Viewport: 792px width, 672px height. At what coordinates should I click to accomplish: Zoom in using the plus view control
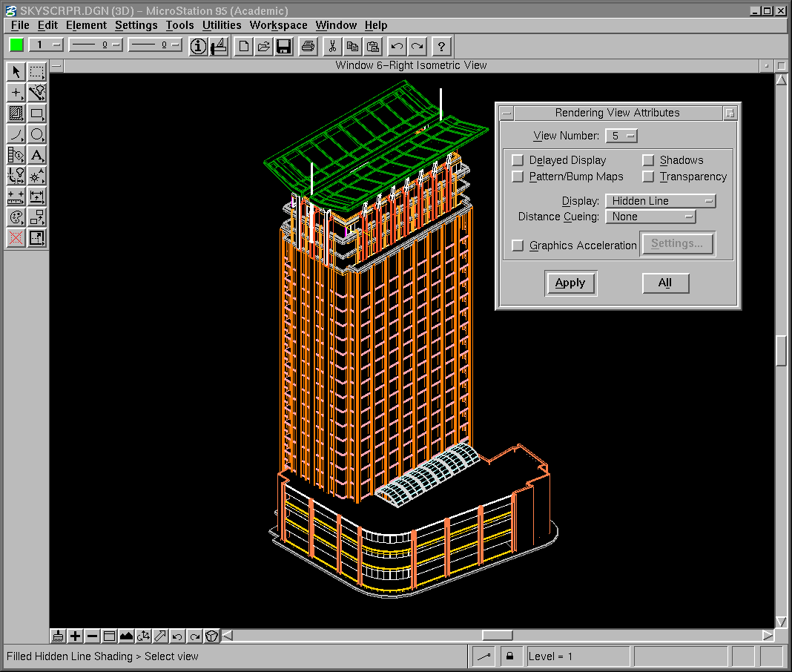click(x=75, y=636)
